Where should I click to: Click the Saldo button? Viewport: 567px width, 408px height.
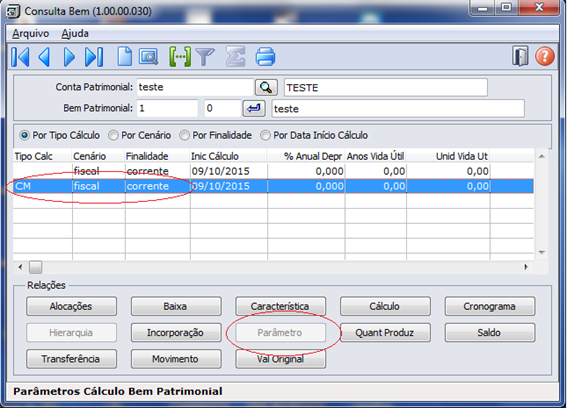[x=490, y=332]
